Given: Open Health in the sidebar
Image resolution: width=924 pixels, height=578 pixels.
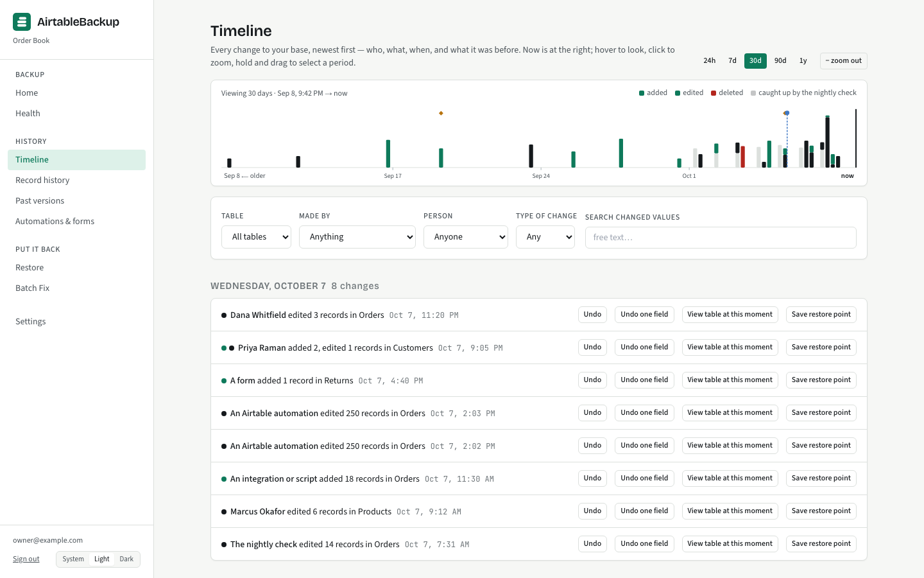Looking at the screenshot, I should point(76,114).
